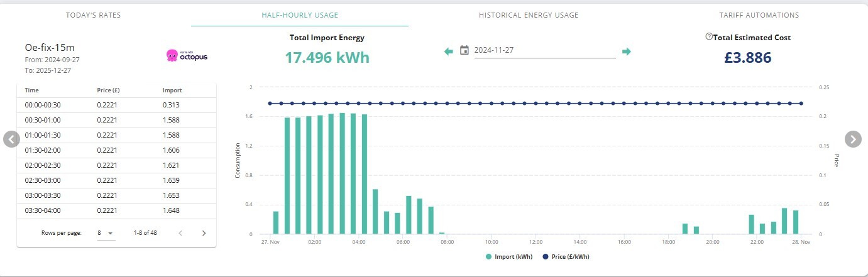Go to next day with right arrow

(x=626, y=51)
